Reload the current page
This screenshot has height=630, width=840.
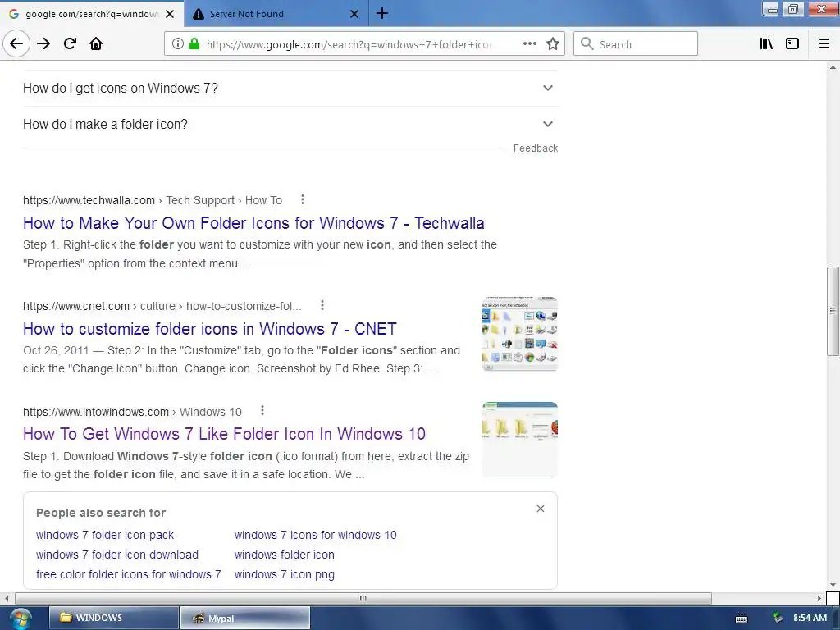pyautogui.click(x=70, y=43)
